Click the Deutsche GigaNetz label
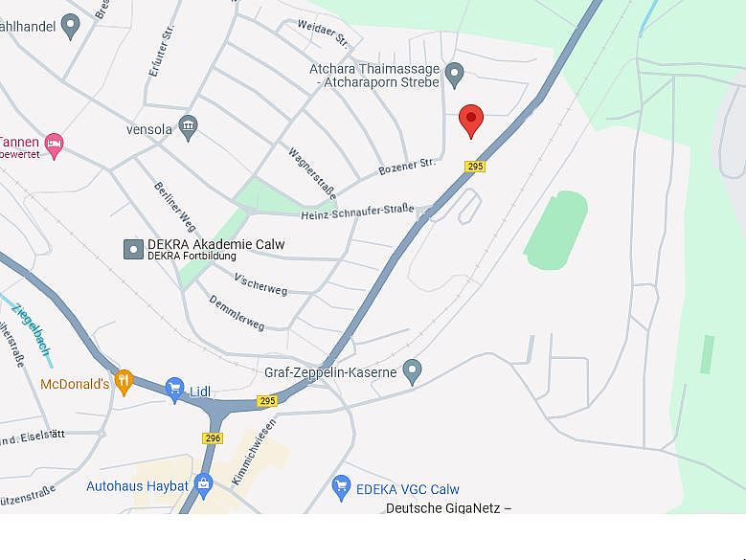 point(448,508)
